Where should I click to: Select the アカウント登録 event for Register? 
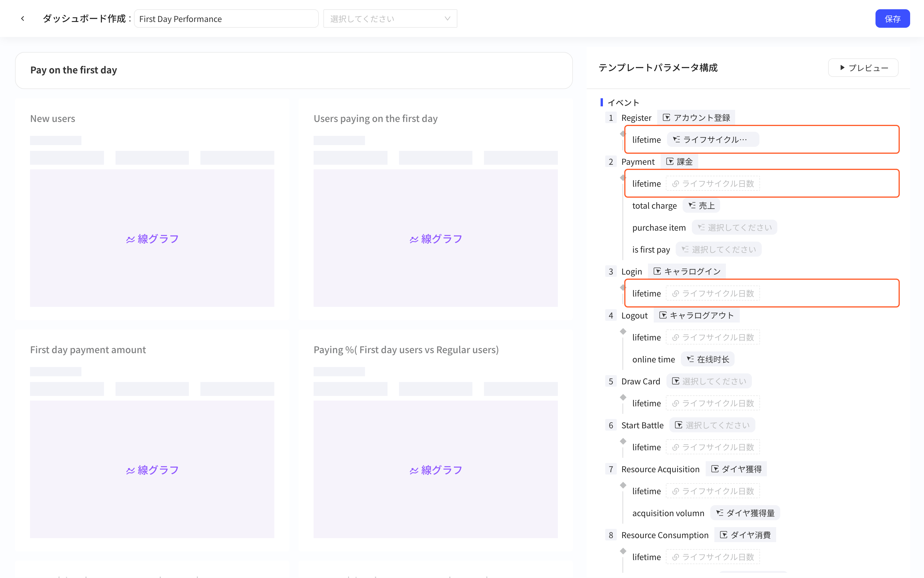696,118
